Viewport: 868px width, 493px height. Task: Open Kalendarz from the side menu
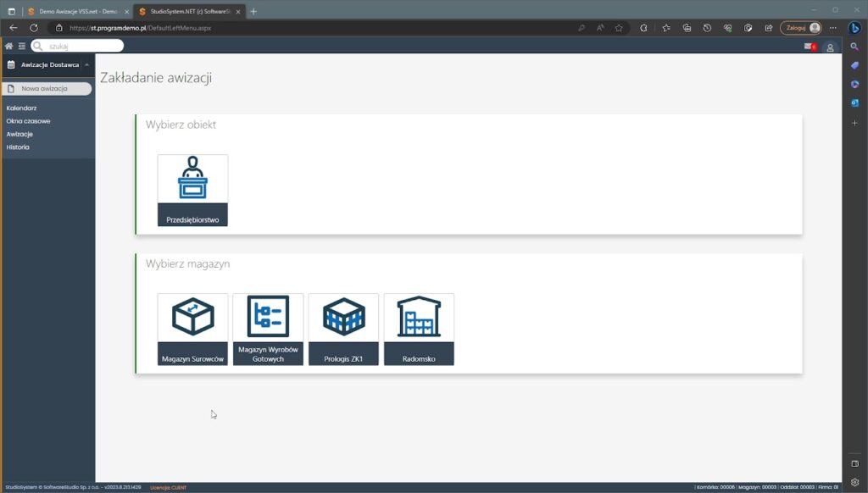click(21, 108)
